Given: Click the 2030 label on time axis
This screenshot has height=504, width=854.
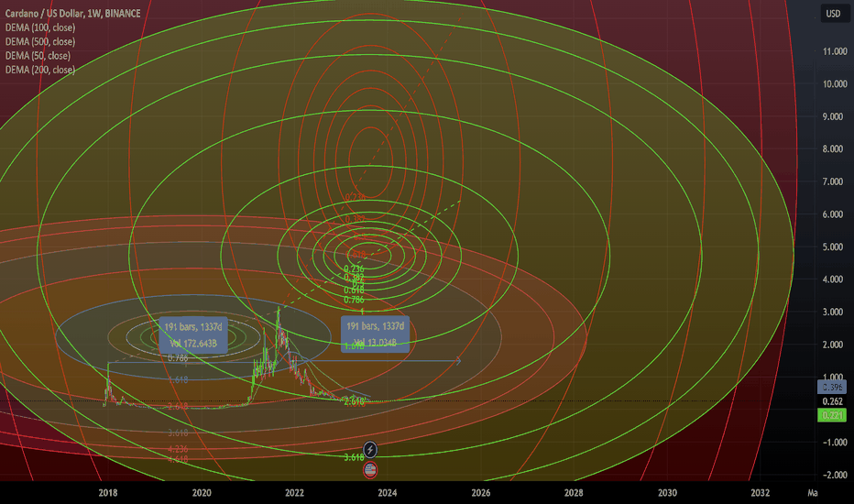Looking at the screenshot, I should (x=667, y=493).
